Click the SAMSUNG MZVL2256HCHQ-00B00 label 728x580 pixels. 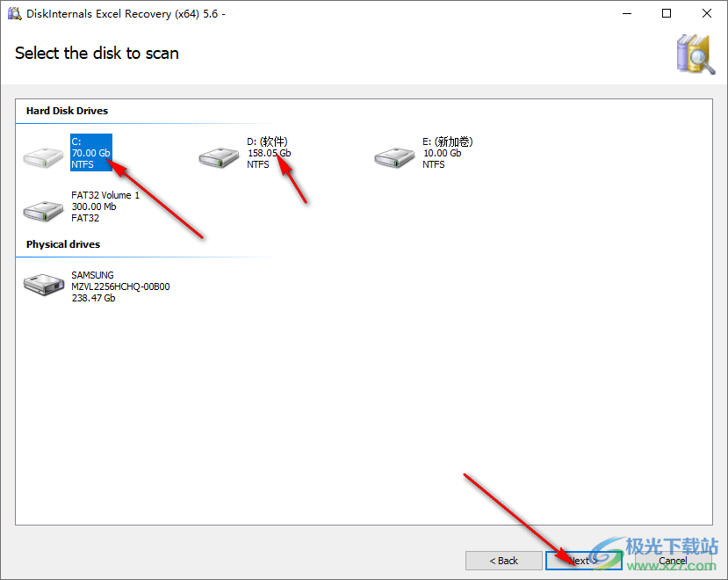[120, 286]
